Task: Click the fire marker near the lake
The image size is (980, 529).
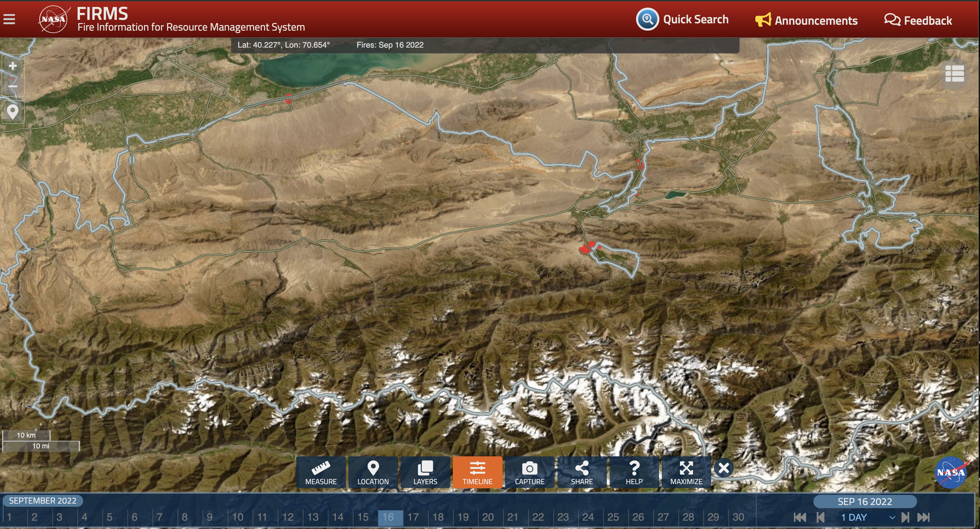Action: click(288, 98)
